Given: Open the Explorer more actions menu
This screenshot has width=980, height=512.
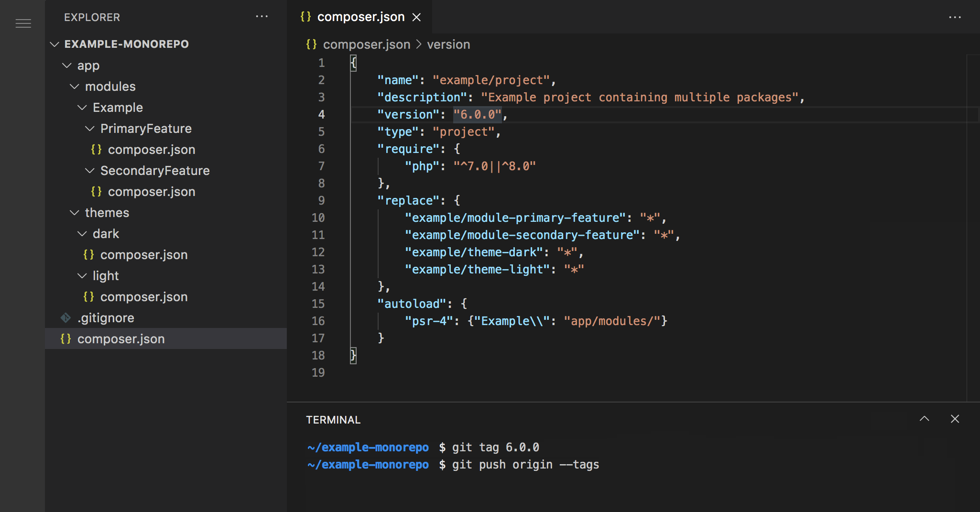Looking at the screenshot, I should tap(262, 17).
